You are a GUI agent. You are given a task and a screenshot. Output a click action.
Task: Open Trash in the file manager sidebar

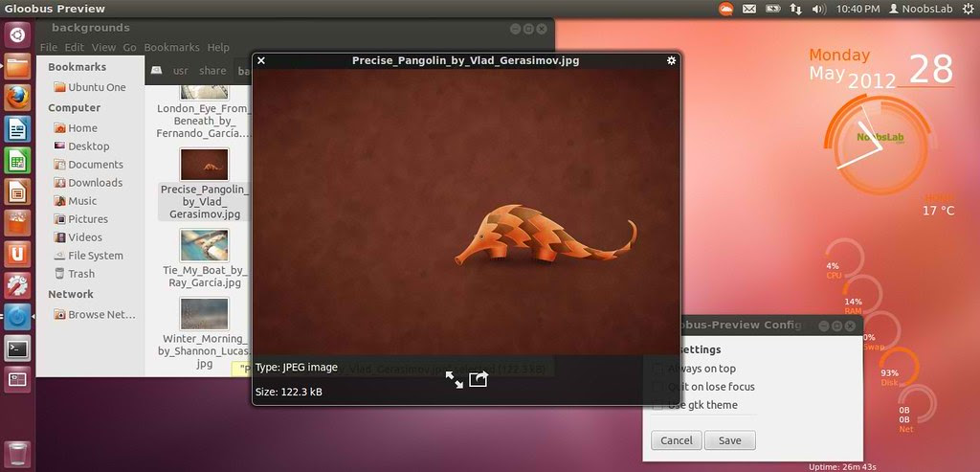click(x=75, y=273)
